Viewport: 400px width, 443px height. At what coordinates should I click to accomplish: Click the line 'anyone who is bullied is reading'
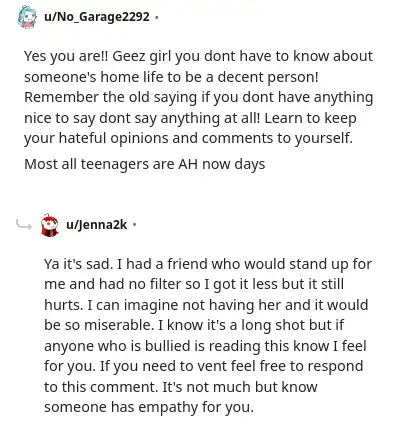205,346
